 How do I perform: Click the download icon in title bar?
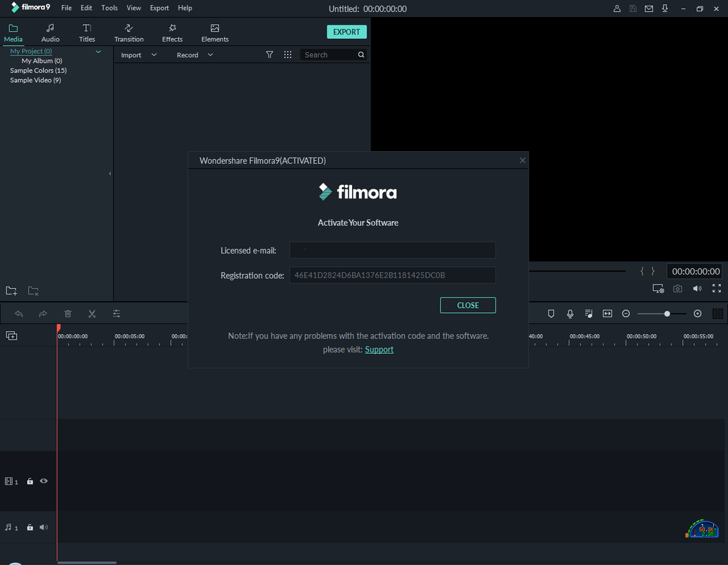click(x=665, y=8)
